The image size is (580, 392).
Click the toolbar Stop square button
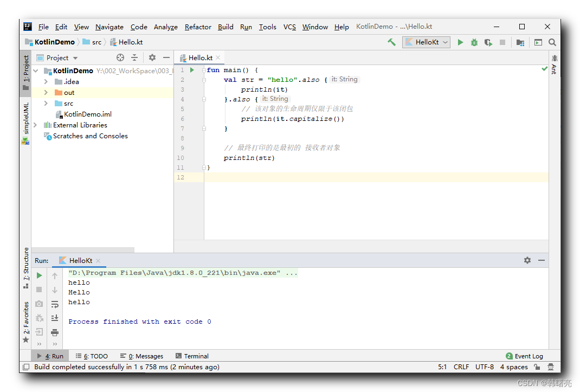502,42
